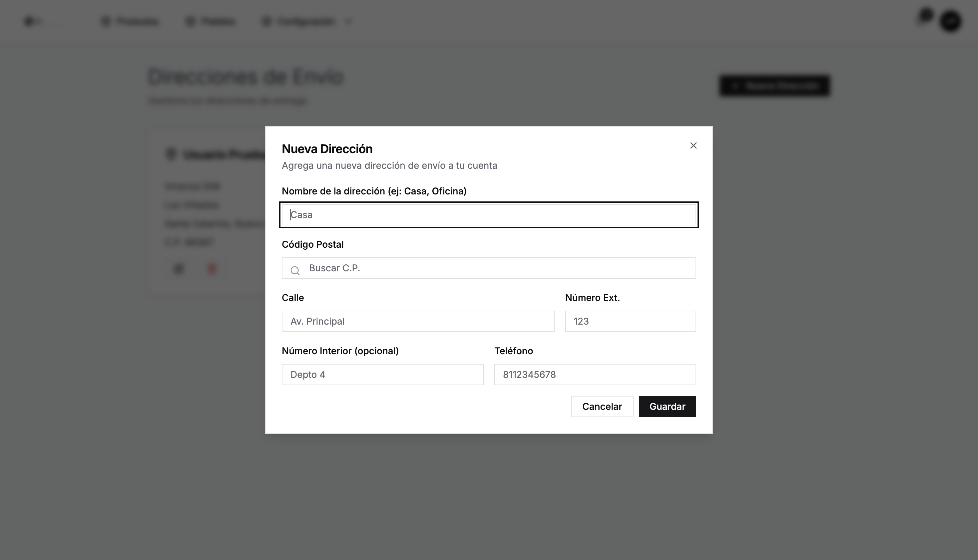The width and height of the screenshot is (978, 560).
Task: Click the subtitle about adding a shipping address
Action: pos(389,166)
